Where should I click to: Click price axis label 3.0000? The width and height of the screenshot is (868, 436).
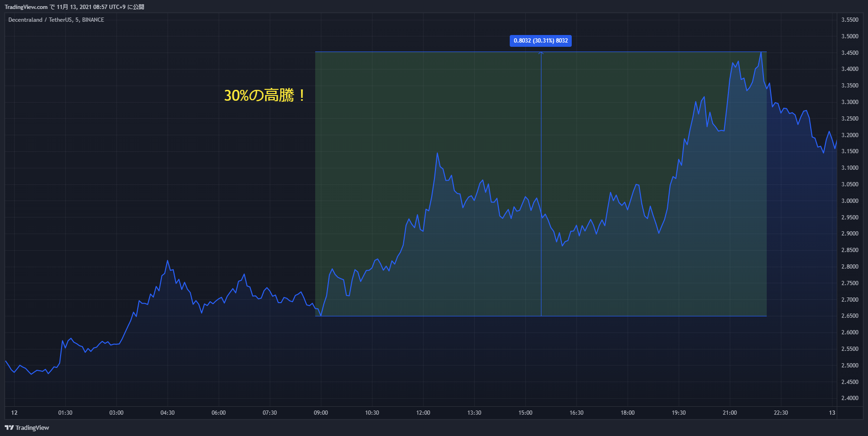coord(850,201)
